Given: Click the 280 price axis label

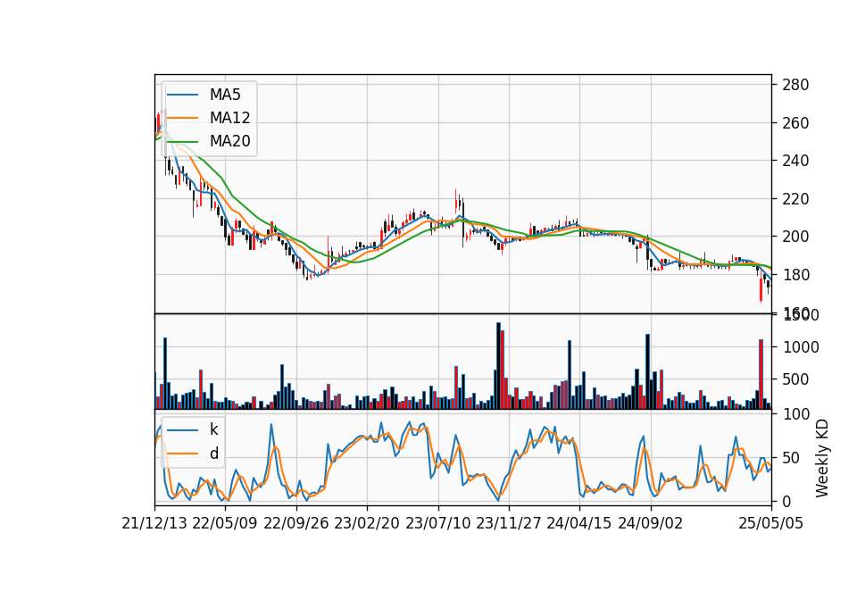Looking at the screenshot, I should click(795, 85).
